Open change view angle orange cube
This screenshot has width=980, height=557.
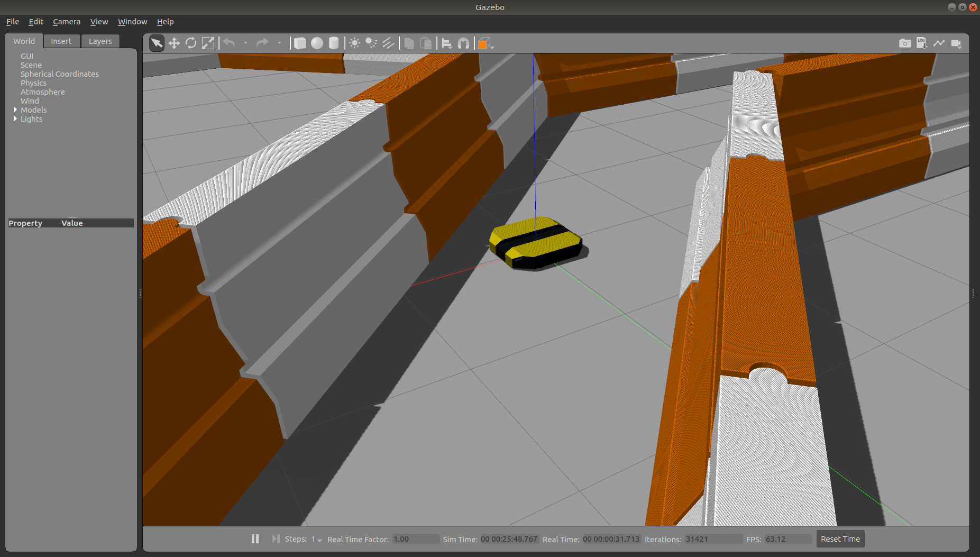click(x=484, y=43)
